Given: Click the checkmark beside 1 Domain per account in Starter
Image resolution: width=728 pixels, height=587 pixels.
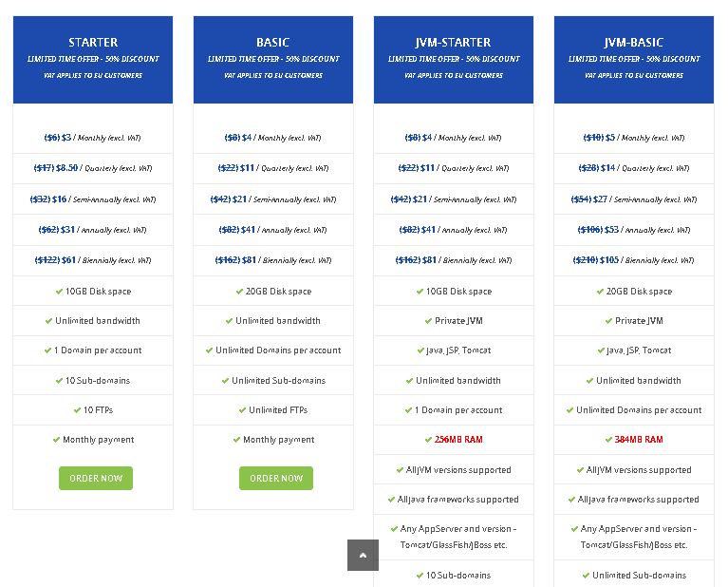Looking at the screenshot, I should (47, 350).
